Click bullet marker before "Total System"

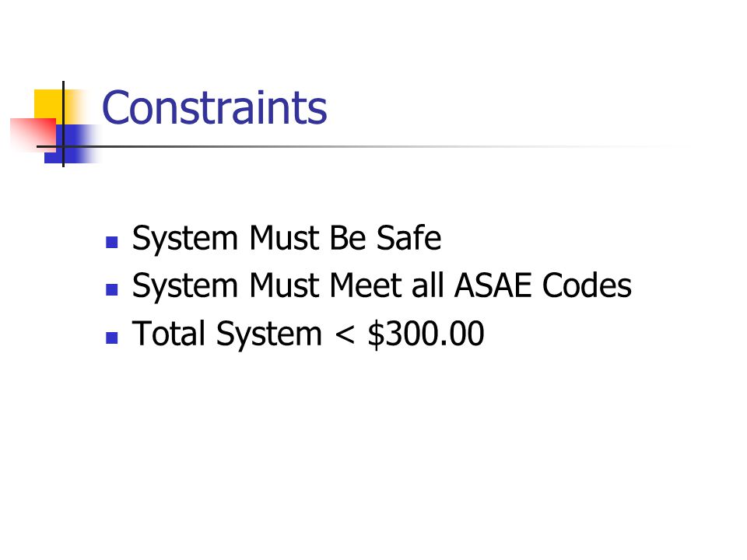[x=111, y=338]
